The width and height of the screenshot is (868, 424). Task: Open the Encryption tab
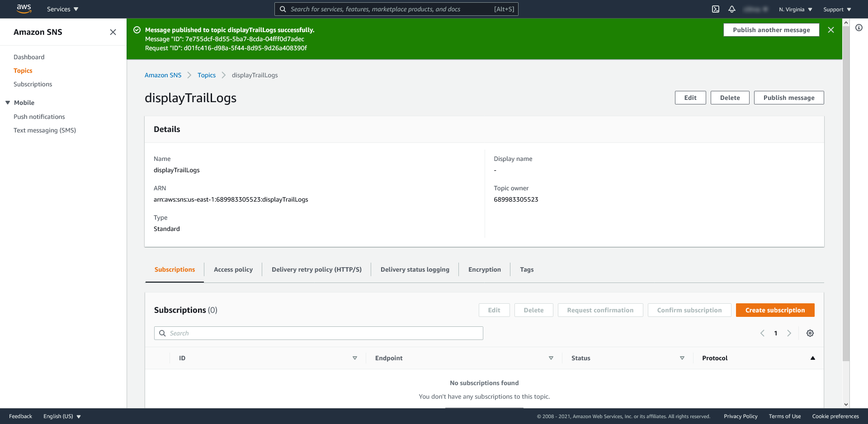click(x=485, y=269)
